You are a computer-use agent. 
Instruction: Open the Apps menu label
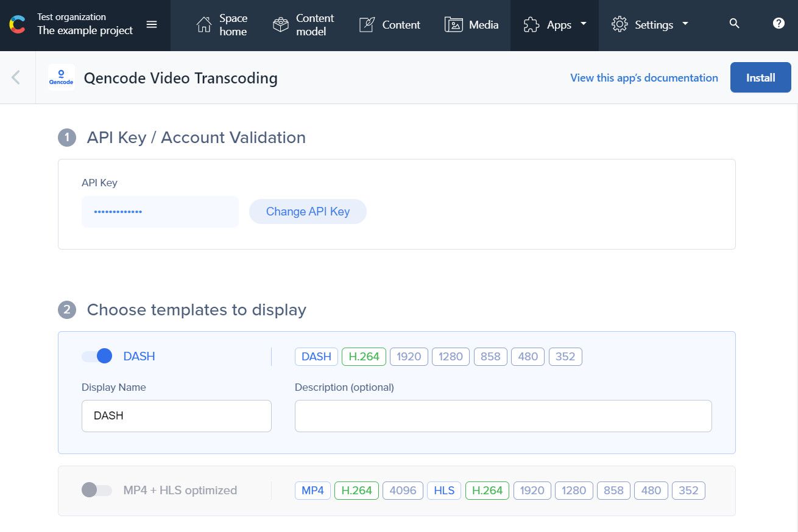point(559,25)
